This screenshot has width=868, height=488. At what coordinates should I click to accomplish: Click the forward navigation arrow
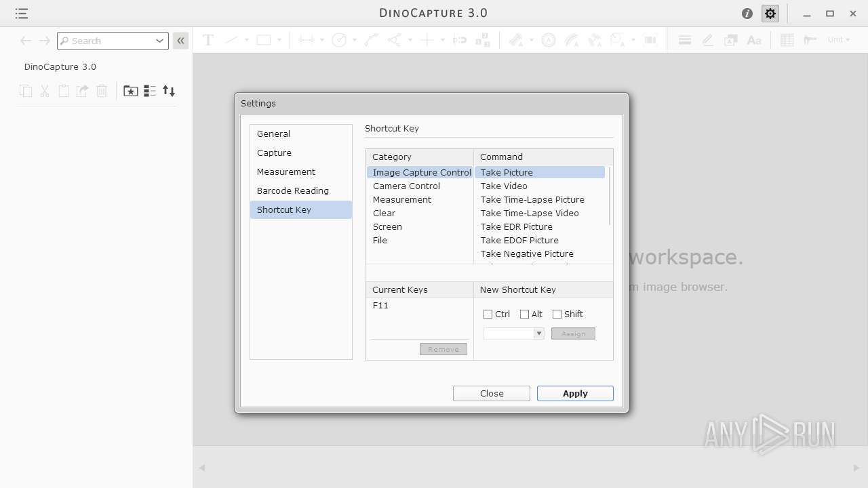44,41
